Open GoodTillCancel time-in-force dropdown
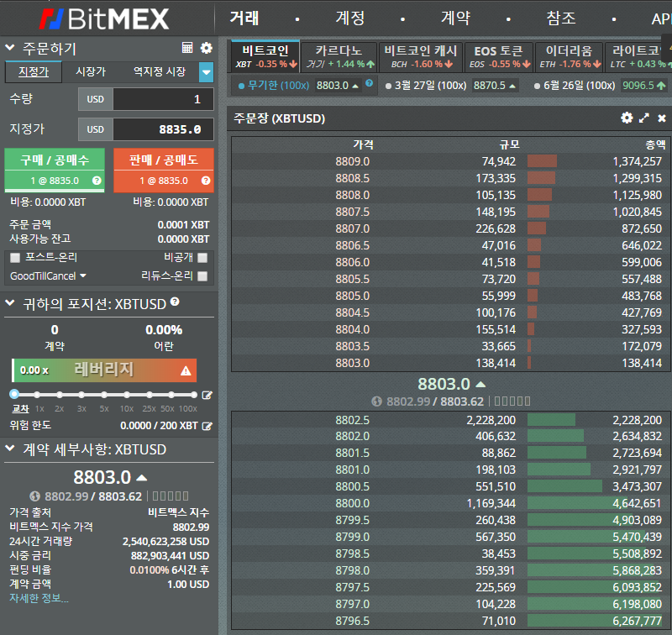The width and height of the screenshot is (672, 635). [48, 276]
